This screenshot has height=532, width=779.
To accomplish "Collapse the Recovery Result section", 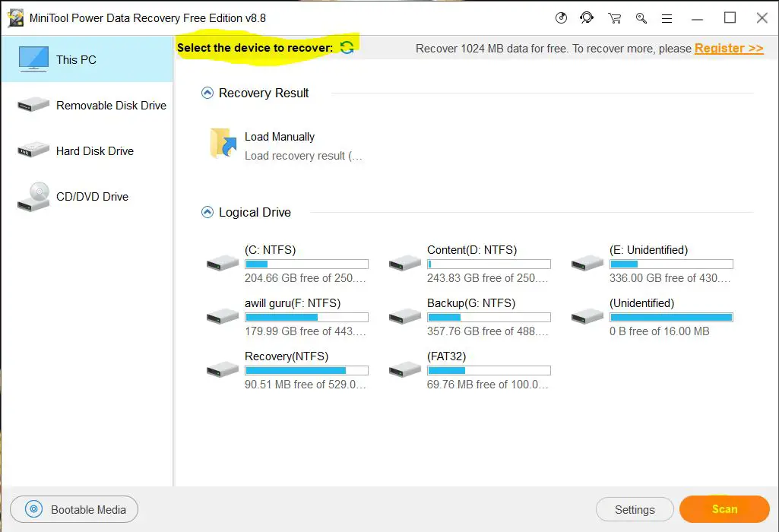I will [207, 93].
